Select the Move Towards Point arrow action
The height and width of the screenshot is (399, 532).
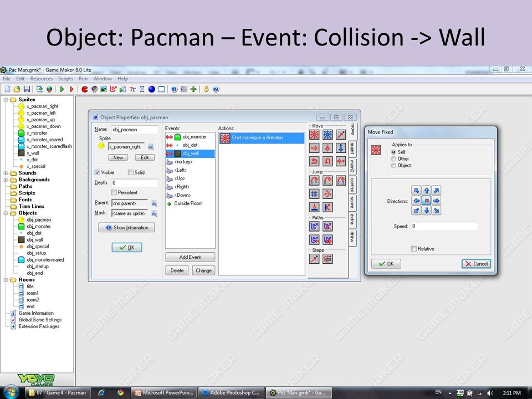pos(341,135)
